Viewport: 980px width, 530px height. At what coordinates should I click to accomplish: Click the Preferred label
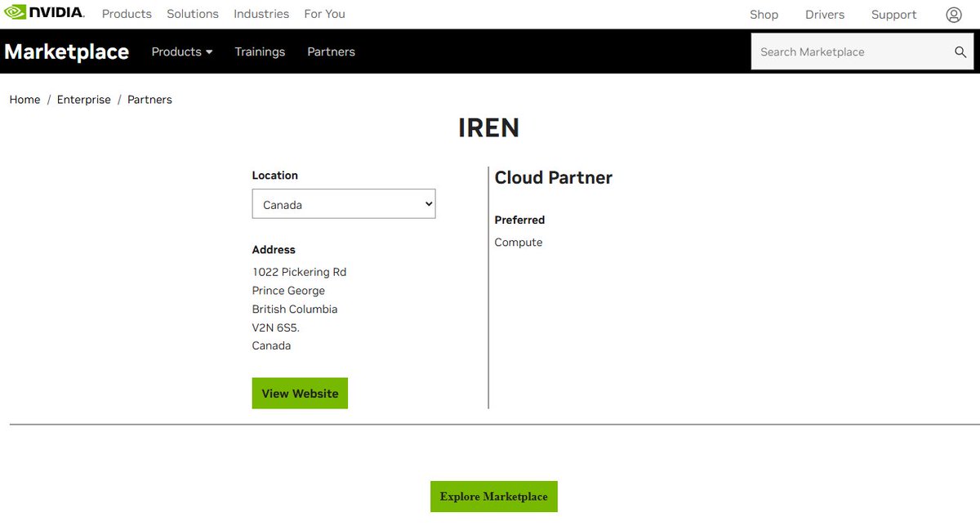519,220
